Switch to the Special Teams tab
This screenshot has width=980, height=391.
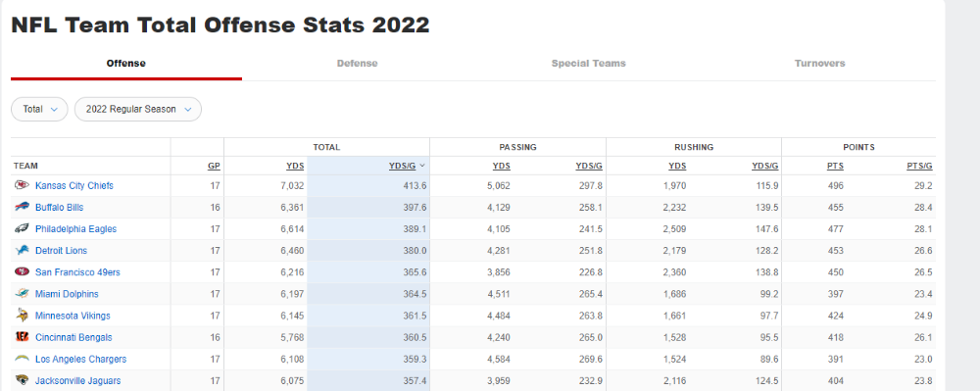tap(588, 63)
